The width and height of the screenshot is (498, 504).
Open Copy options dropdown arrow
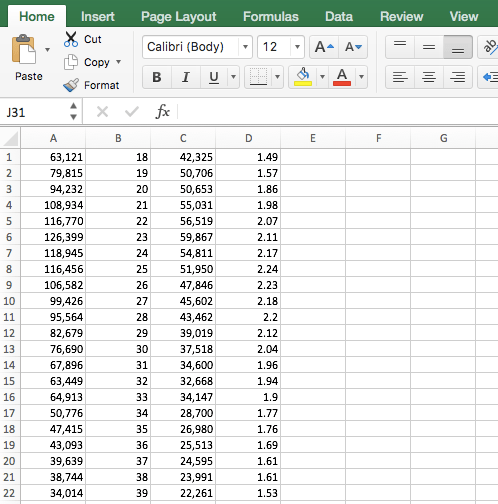(118, 62)
